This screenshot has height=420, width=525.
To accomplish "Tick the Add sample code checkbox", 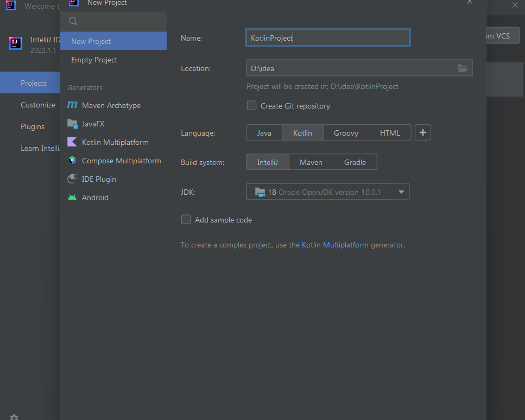I will coord(186,220).
